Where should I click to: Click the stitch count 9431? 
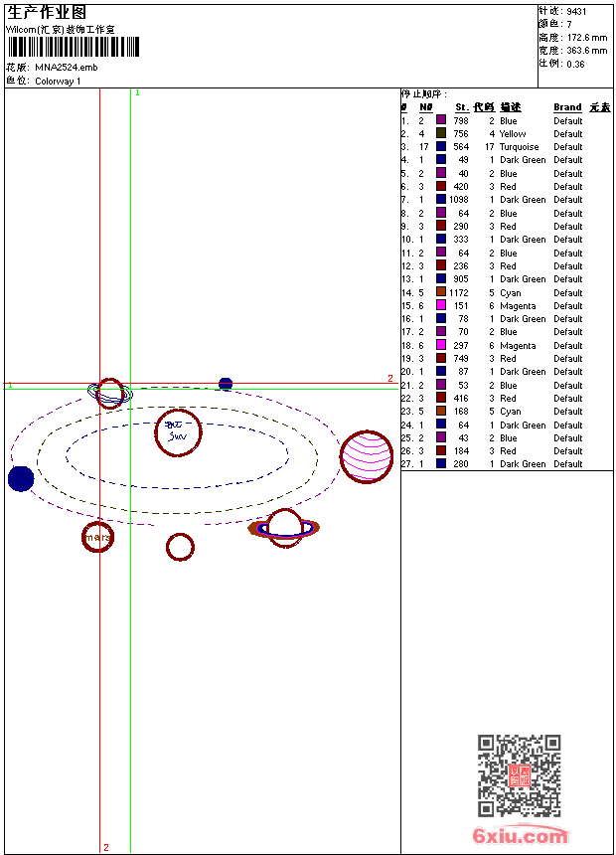coord(576,12)
